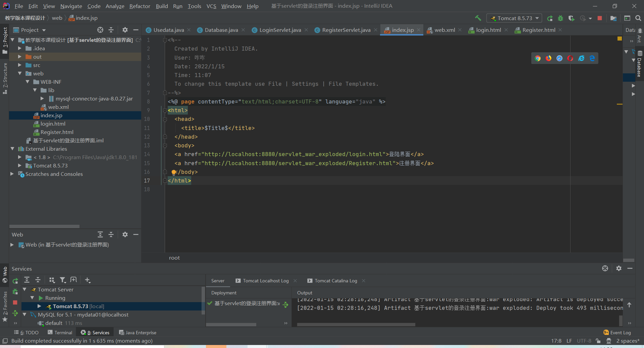Click the Run with Coverage icon
The height and width of the screenshot is (348, 644).
click(572, 18)
